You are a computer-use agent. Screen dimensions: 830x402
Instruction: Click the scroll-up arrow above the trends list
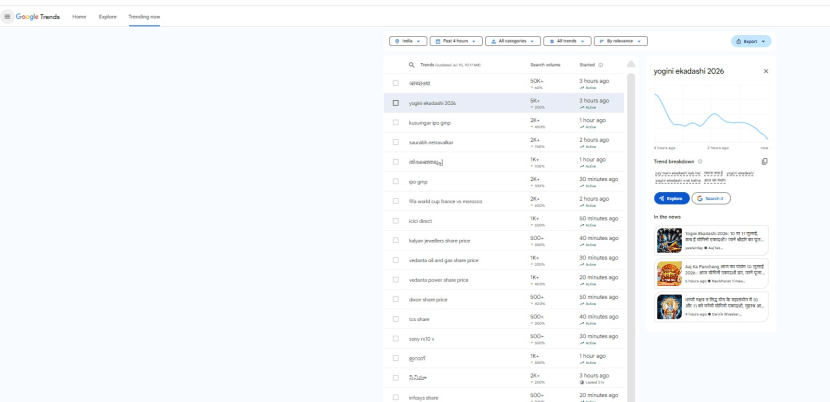(630, 64)
